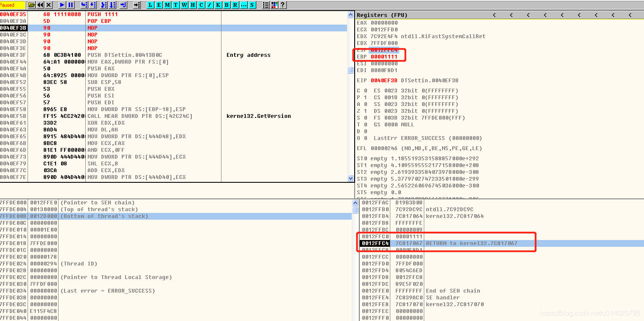Step over using the toolbar icon
The height and width of the screenshot is (321, 644).
(x=92, y=5)
